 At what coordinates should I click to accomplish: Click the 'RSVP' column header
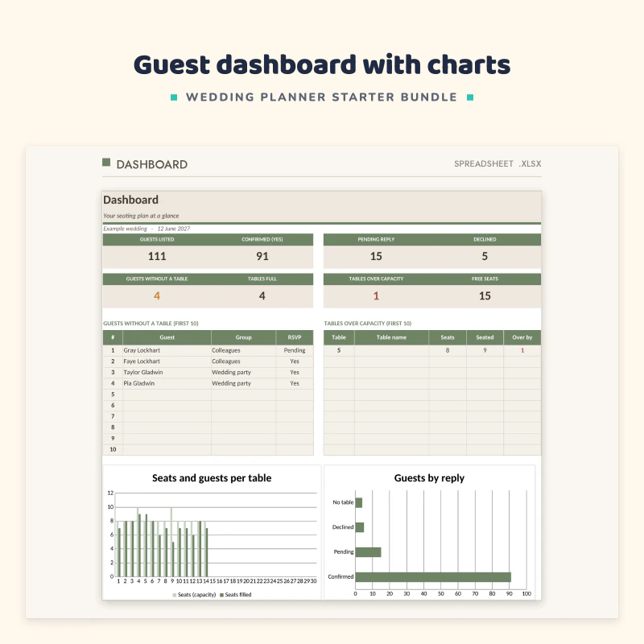pos(295,337)
